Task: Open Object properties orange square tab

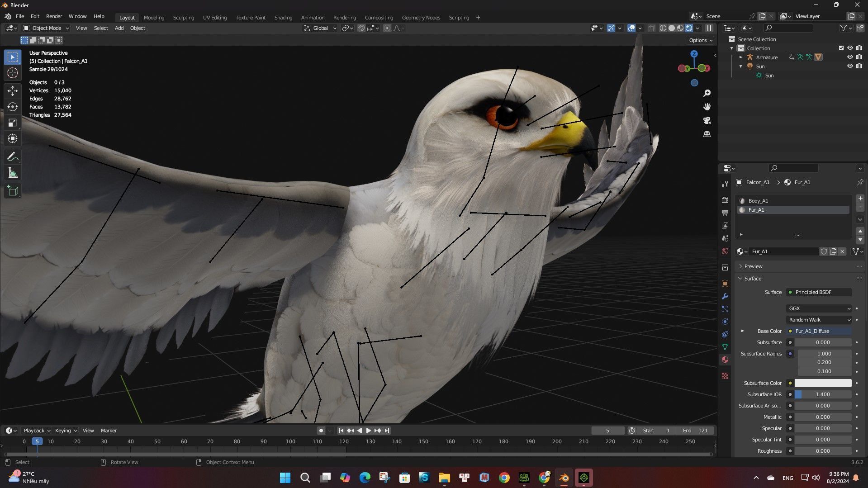Action: click(725, 284)
